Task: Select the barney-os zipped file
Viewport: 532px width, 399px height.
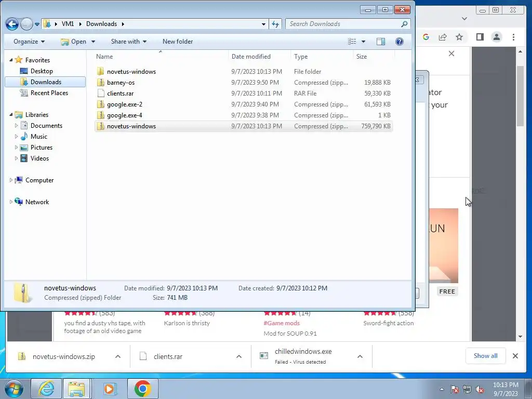Action: coord(243,83)
